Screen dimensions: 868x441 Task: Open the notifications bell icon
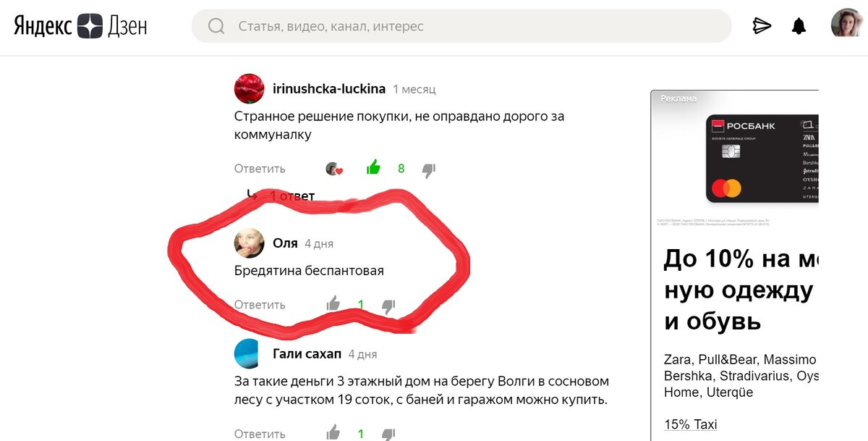[x=799, y=26]
